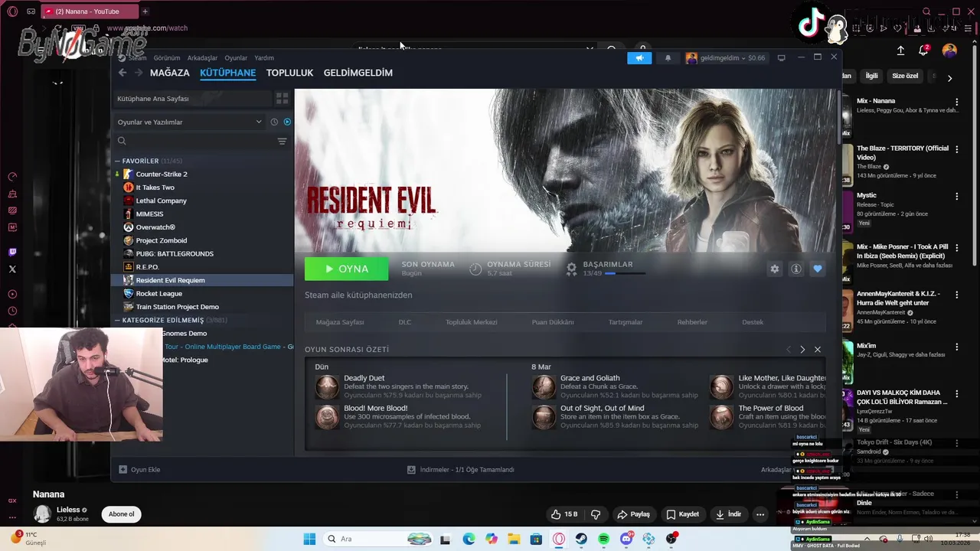Image resolution: width=980 pixels, height=551 pixels.
Task: Select Counter-Strike 2 in library
Action: [162, 174]
